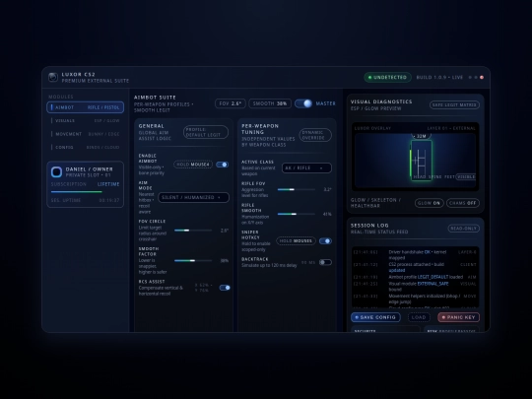Image resolution: width=532 pixels, height=399 pixels.
Task: Click the Luxor Overlay ESP preview
Action: coord(416,157)
